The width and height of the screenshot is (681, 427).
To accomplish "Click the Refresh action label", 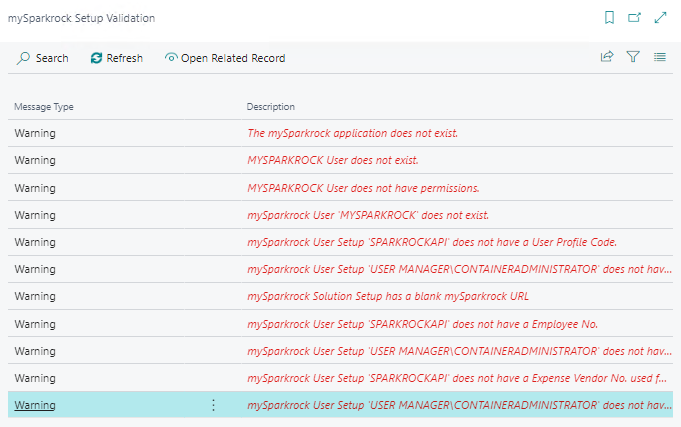I will tap(125, 58).
